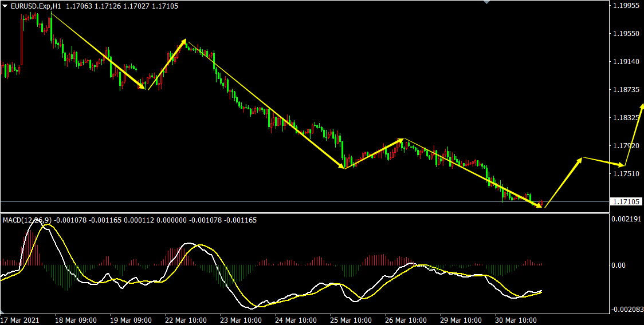Click the 17 Mar 2021 date label
644x325 pixels.
22,320
